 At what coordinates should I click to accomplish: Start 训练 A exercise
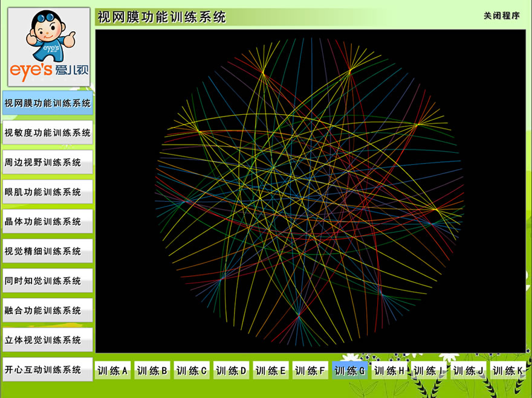click(x=112, y=370)
